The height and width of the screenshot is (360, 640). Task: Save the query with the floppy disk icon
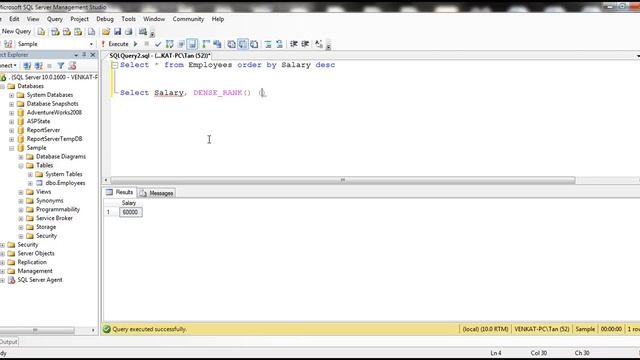[118, 32]
